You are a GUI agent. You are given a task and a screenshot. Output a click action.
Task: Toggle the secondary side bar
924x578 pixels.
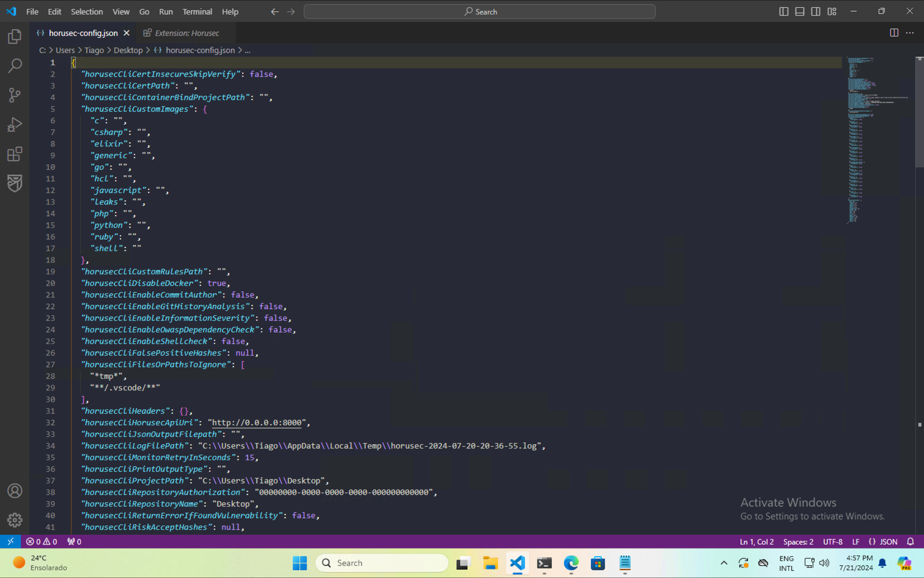(815, 12)
